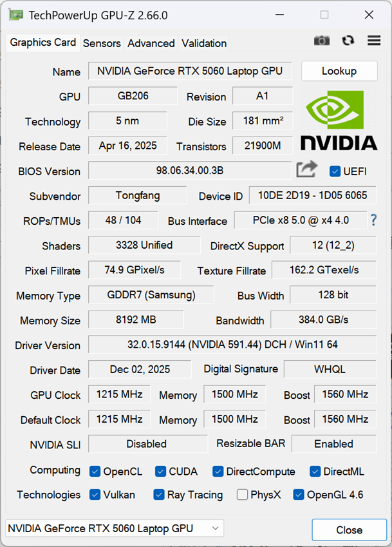Toggle the DirectML checkbox
The height and width of the screenshot is (547, 392).
[x=315, y=472]
